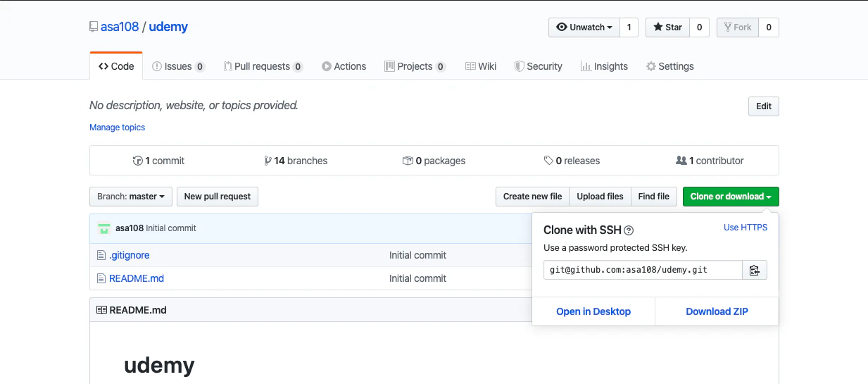The image size is (868, 384).
Task: Click the branches icon
Action: (x=268, y=161)
